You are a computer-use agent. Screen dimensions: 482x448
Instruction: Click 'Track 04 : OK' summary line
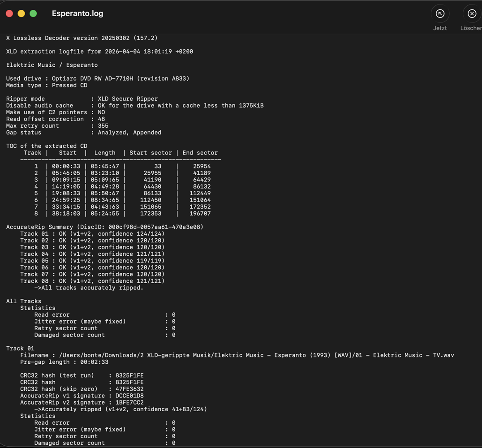(x=92, y=254)
